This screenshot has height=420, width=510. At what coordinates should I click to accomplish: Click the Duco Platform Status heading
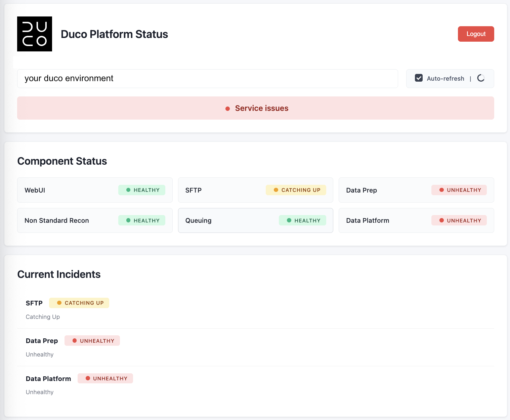(x=114, y=34)
